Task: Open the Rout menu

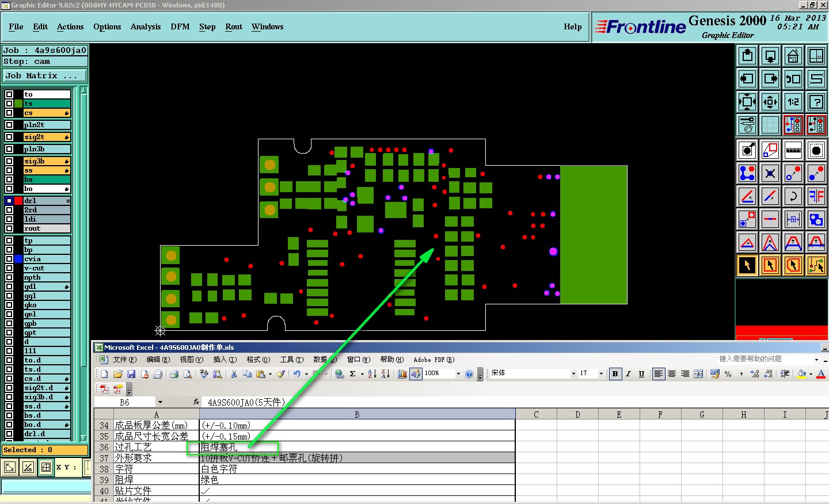Action: point(234,27)
